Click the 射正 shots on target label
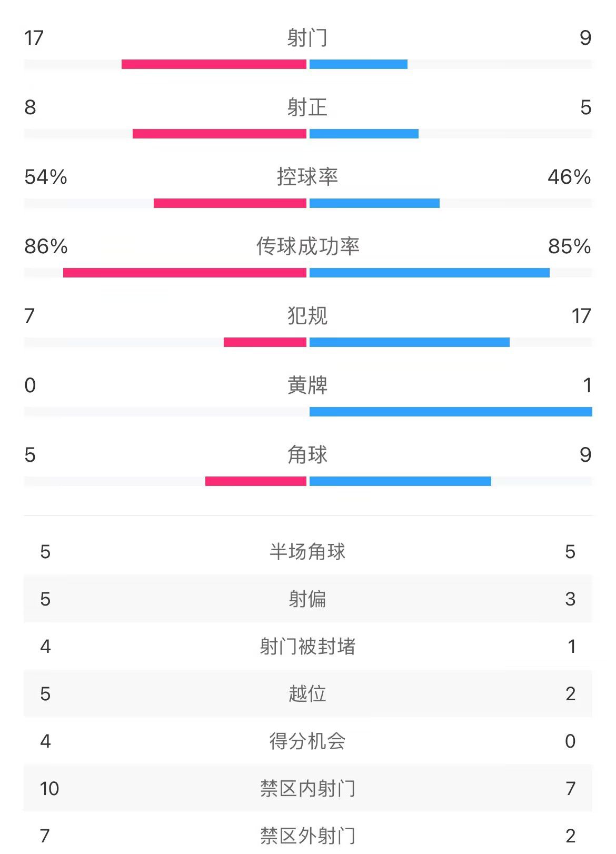The width and height of the screenshot is (616, 854). click(x=307, y=107)
